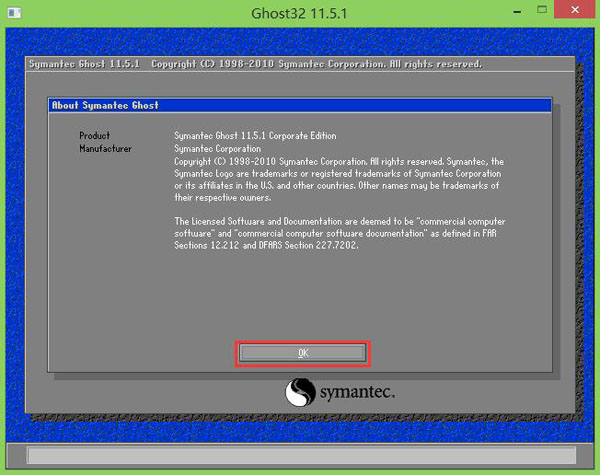Image resolution: width=600 pixels, height=475 pixels.
Task: Click 'their respective owners.' text line
Action: [x=223, y=198]
